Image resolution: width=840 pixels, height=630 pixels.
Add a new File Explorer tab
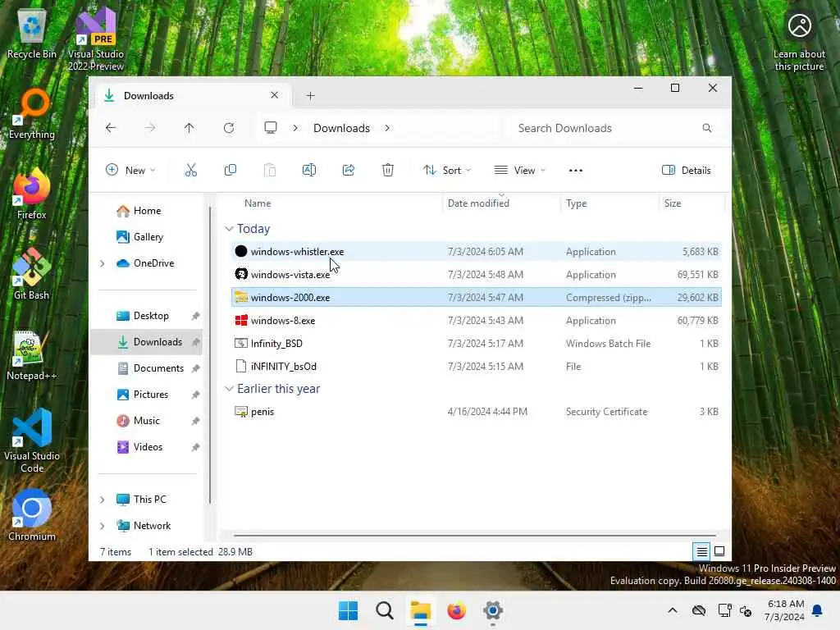pos(310,95)
